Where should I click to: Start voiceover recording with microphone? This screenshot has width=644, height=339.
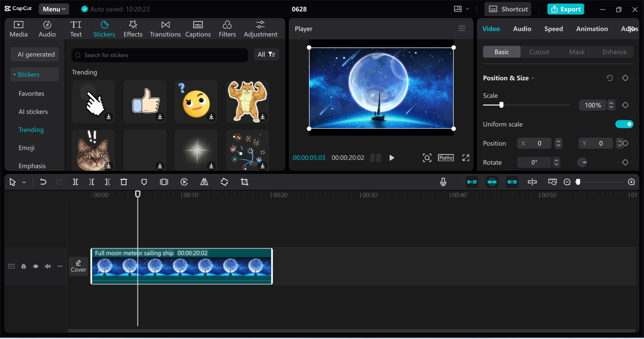(443, 182)
